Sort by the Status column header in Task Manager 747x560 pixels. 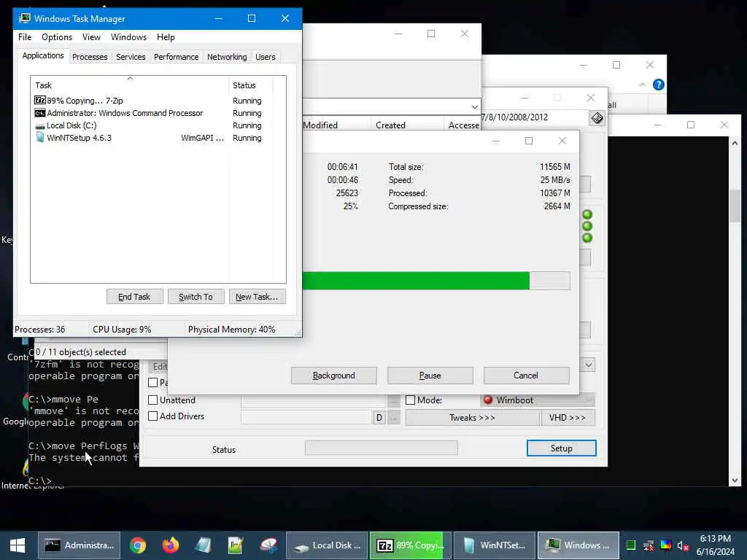[x=251, y=85]
